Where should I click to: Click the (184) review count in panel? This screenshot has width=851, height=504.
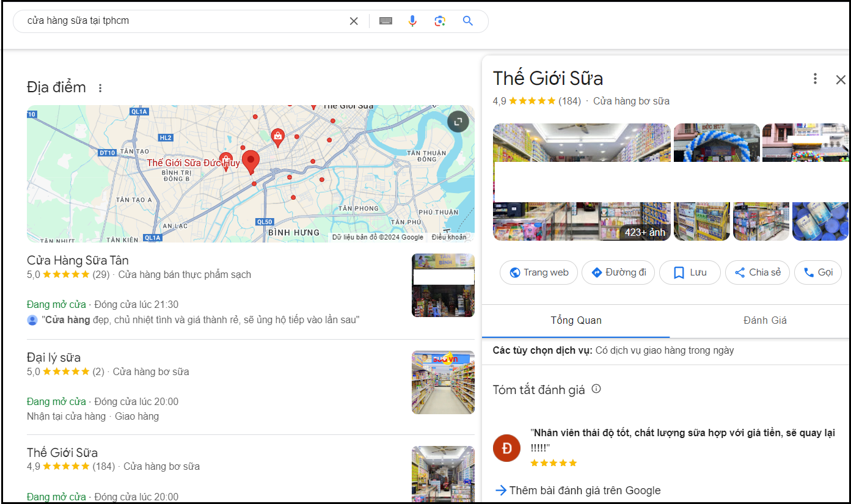tap(569, 101)
